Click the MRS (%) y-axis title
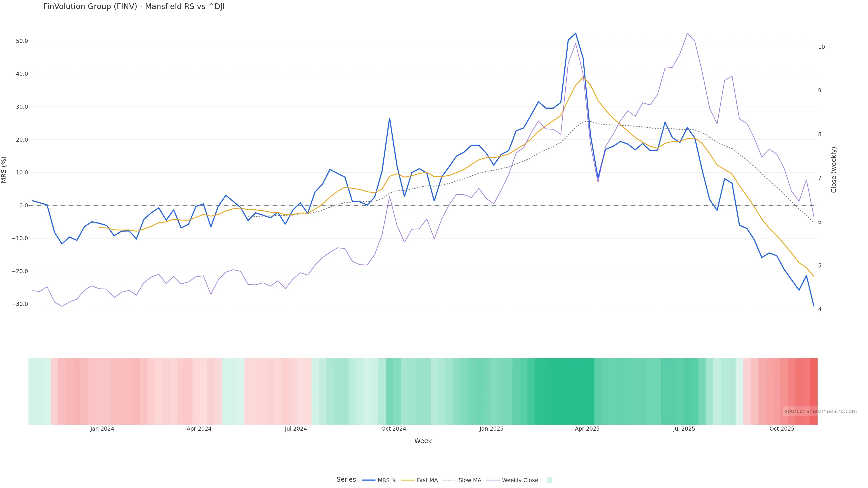The width and height of the screenshot is (868, 488). click(x=4, y=170)
